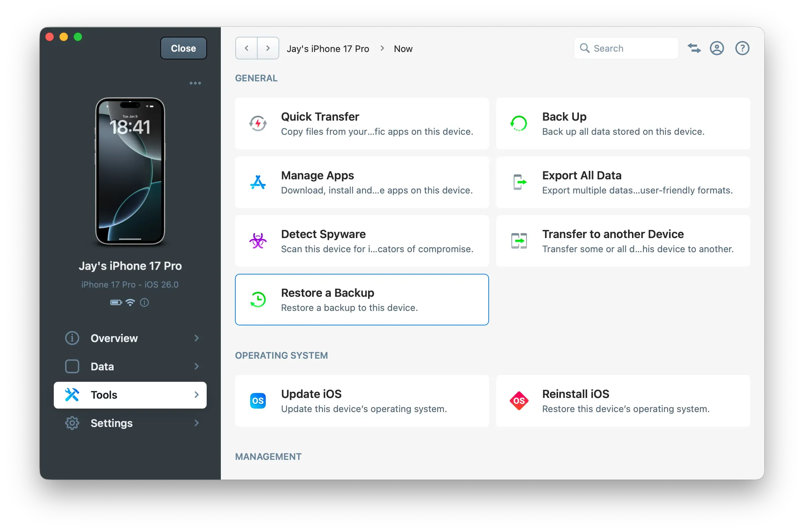Open the help question mark icon

(742, 48)
